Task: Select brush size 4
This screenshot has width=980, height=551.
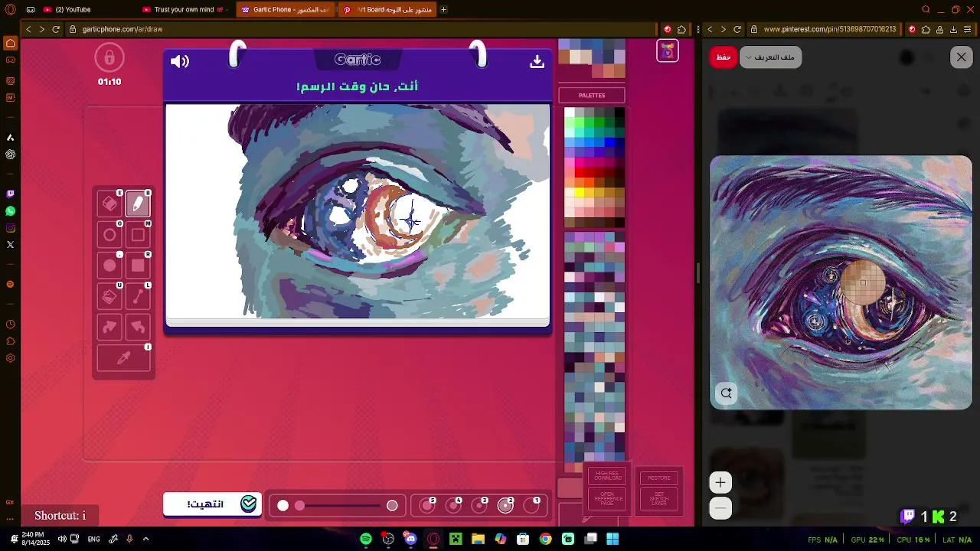Action: (454, 505)
